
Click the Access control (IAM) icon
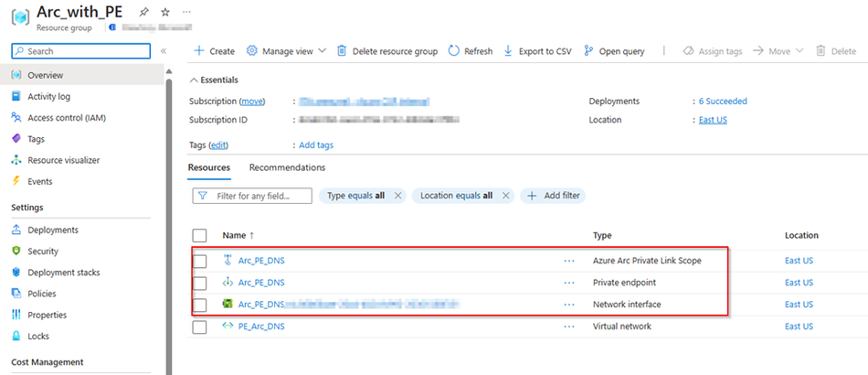16,117
